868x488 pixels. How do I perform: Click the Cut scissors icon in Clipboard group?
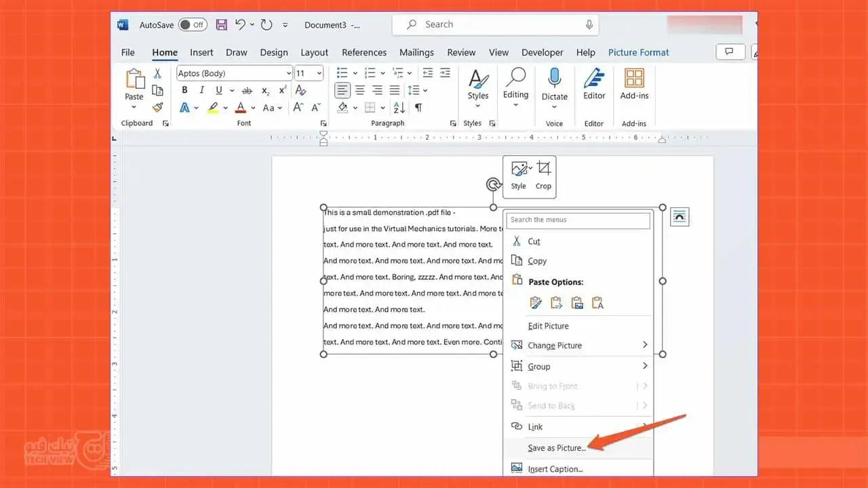pyautogui.click(x=157, y=73)
